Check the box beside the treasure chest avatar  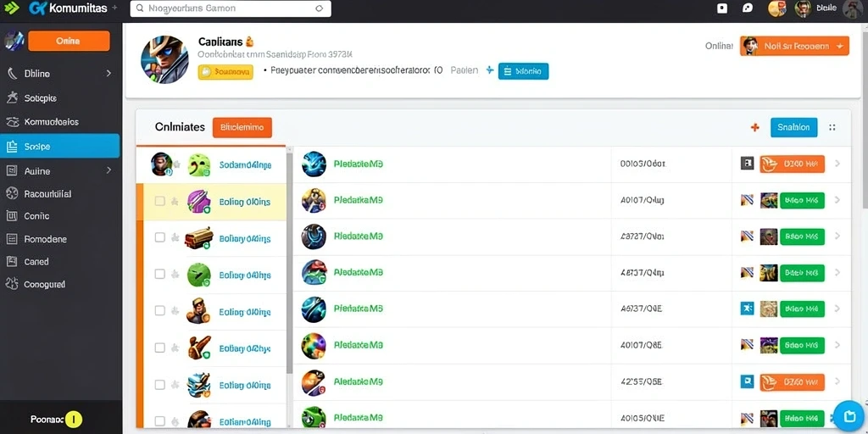point(159,237)
